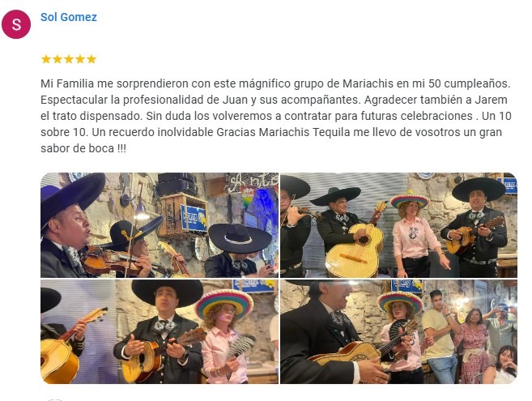Click the rainbow sombrero in the guitarrón photo
532x401 pixels.
410,199
